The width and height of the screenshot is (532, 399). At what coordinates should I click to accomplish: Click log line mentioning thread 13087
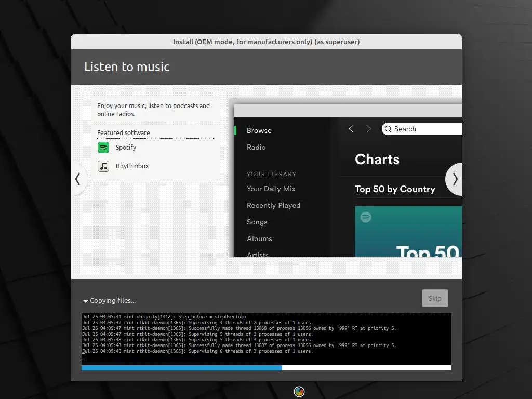pos(239,345)
